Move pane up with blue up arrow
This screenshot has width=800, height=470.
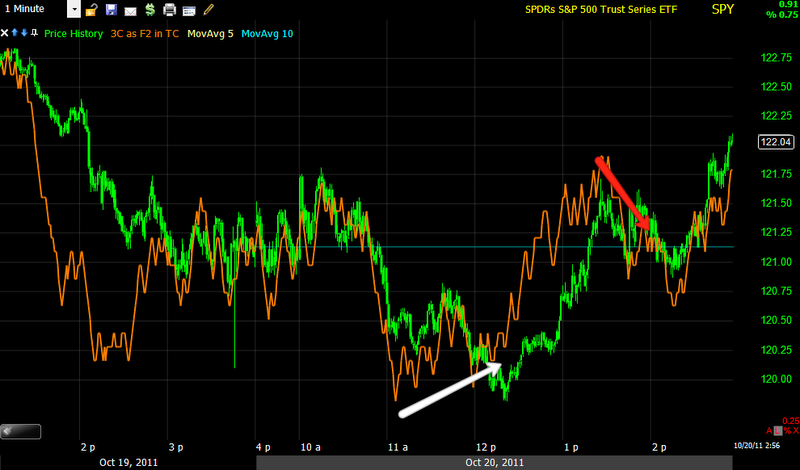pyautogui.click(x=15, y=33)
